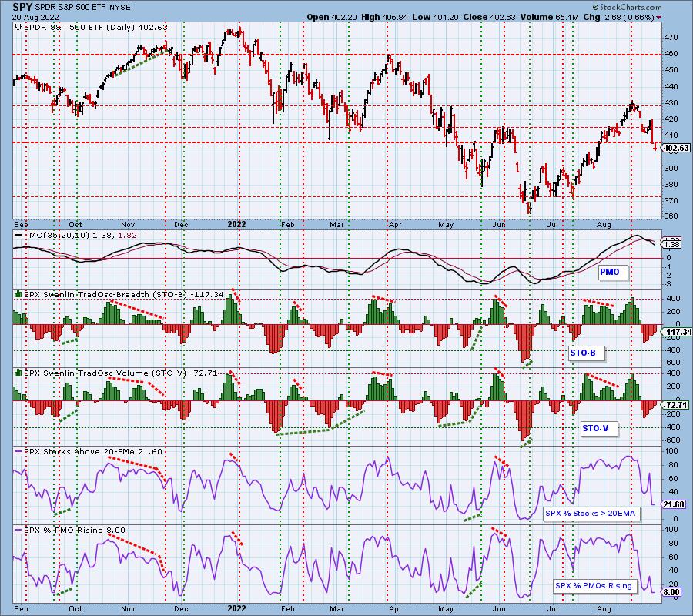
Task: Click the StockCharts.com watermark text
Action: [x=627, y=7]
